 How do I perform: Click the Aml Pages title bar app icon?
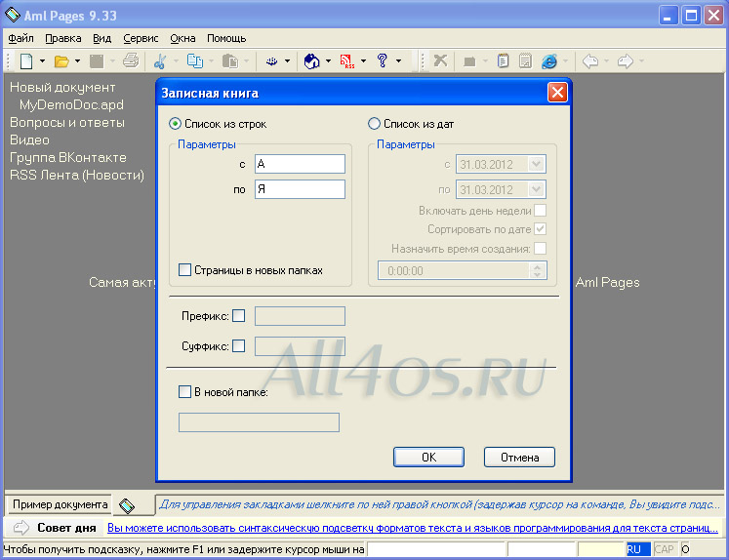tap(13, 15)
